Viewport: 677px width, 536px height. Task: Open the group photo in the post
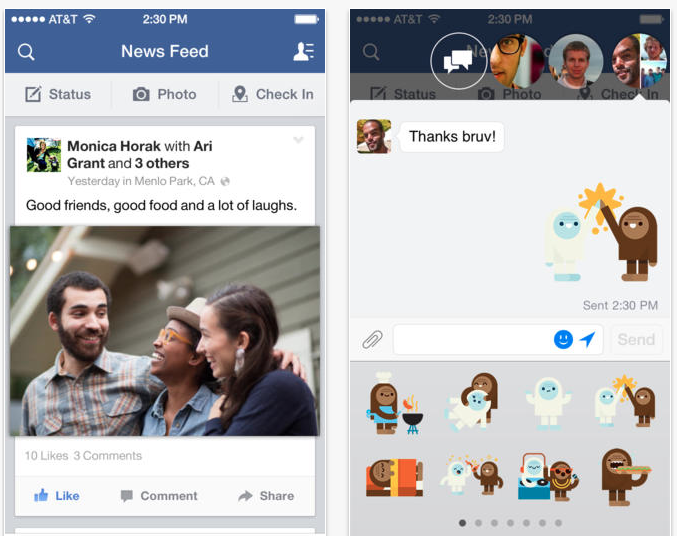[165, 330]
